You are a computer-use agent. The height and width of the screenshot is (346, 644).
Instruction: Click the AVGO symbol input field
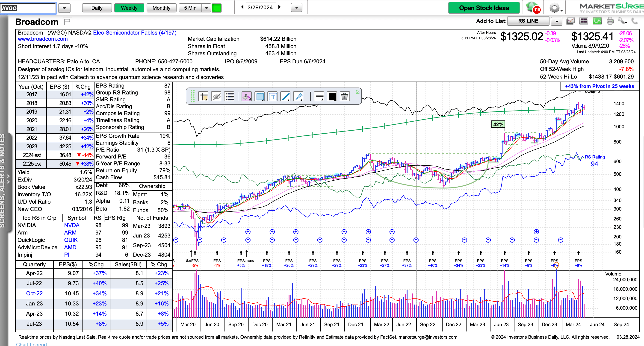(28, 8)
